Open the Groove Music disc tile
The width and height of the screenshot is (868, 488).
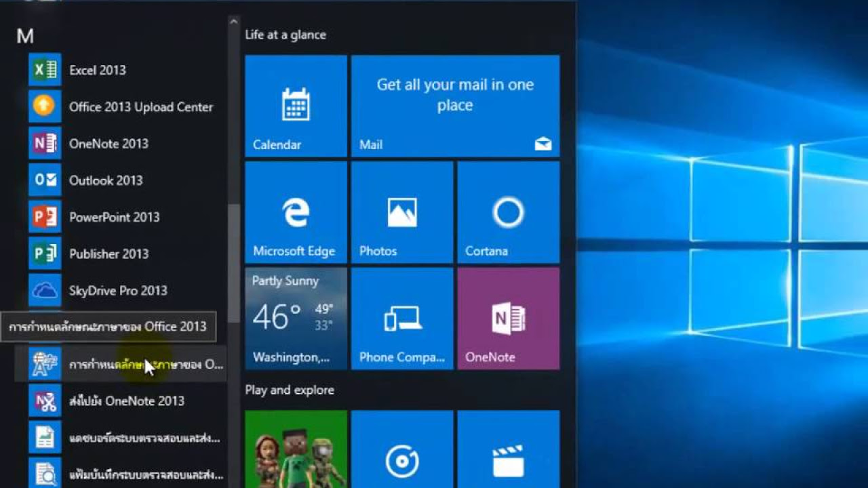pyautogui.click(x=402, y=449)
